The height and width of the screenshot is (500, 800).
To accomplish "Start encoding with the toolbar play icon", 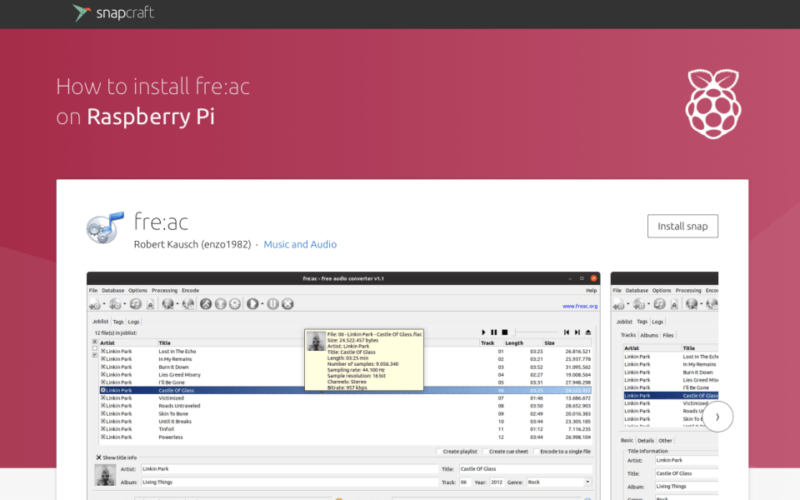I will coord(253,304).
